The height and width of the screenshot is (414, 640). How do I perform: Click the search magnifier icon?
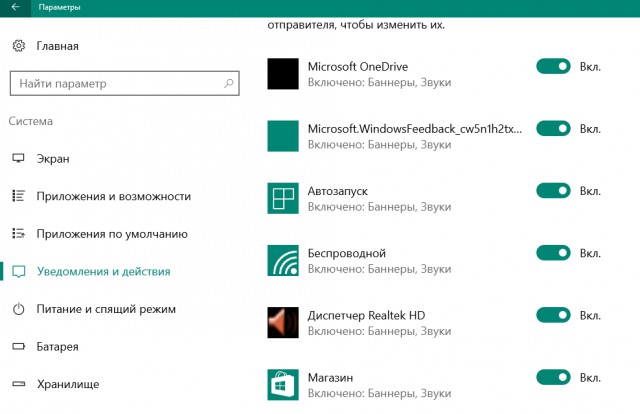coord(229,83)
